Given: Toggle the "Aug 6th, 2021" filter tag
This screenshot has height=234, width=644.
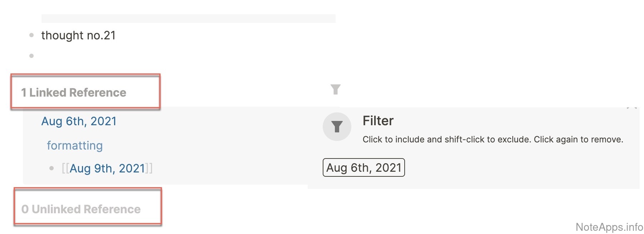Looking at the screenshot, I should [x=364, y=167].
